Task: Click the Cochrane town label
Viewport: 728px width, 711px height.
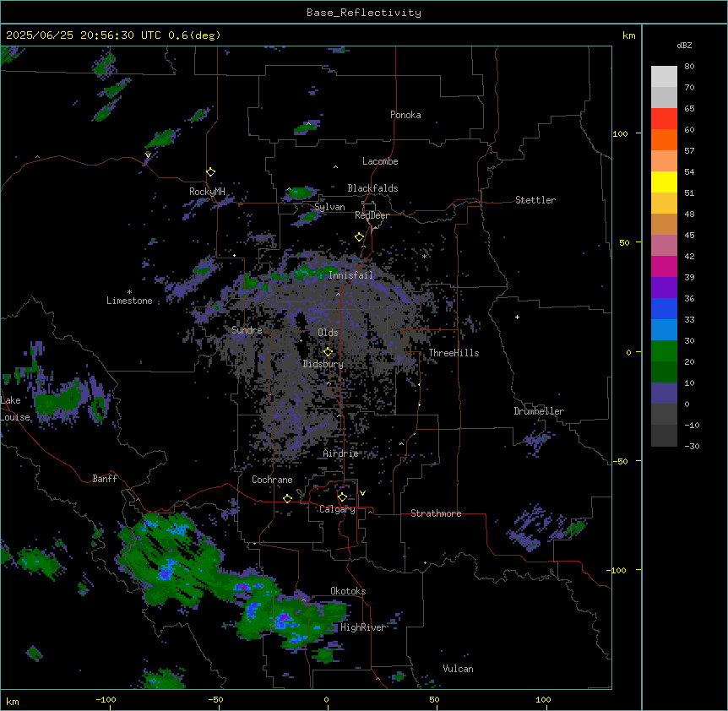Action: pos(272,480)
